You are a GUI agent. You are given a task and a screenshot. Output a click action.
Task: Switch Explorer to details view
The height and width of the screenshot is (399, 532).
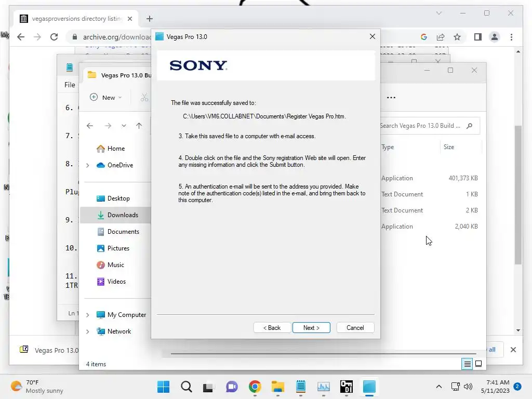[x=467, y=364]
